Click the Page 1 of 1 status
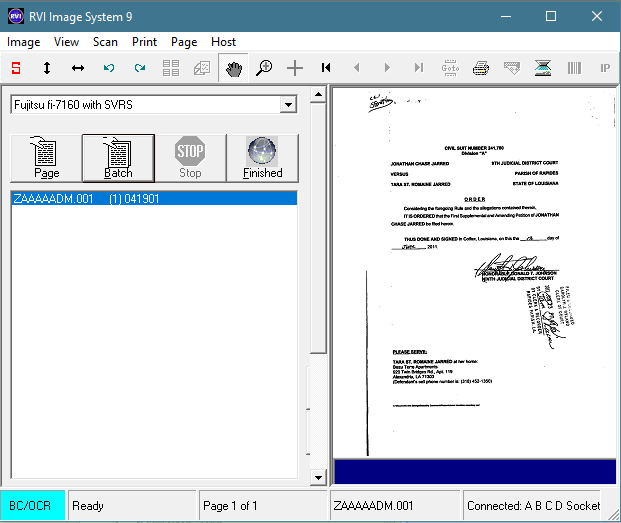 tap(230, 506)
